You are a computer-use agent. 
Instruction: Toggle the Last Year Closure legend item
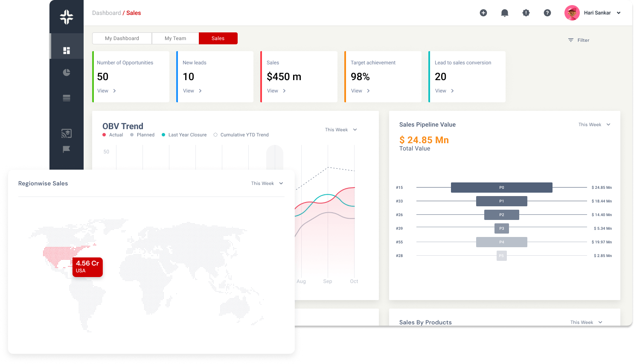pyautogui.click(x=184, y=135)
